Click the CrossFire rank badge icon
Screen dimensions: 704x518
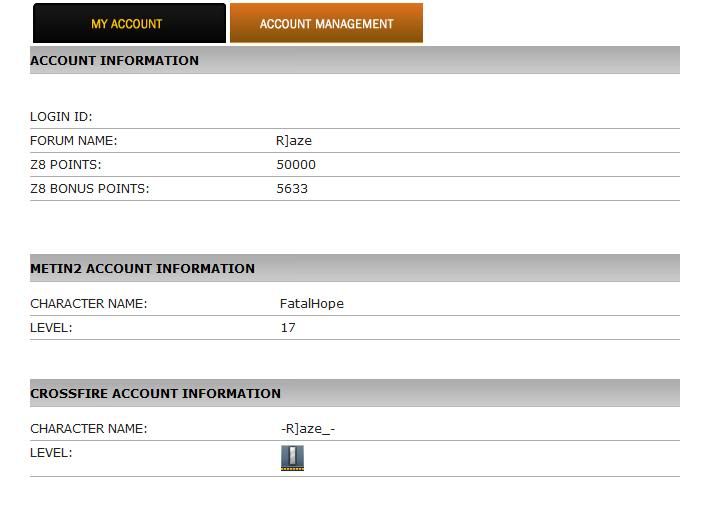[292, 458]
